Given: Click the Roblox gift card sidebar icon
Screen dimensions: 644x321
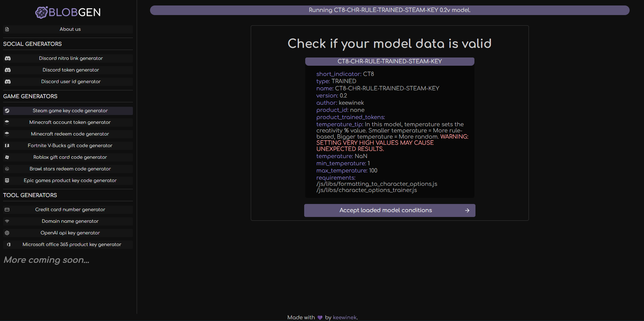Looking at the screenshot, I should point(7,157).
